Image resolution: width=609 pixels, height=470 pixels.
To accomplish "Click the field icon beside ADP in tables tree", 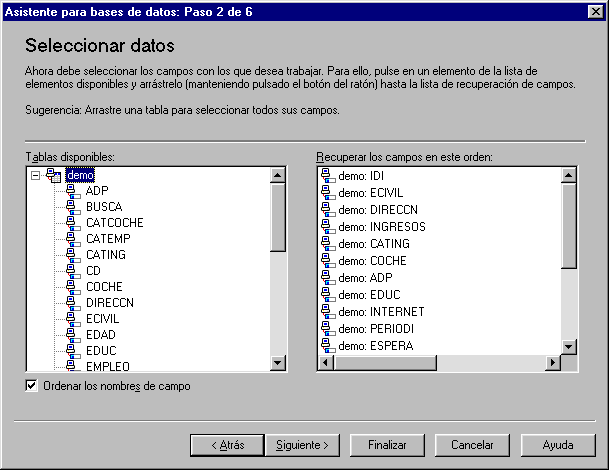I will [x=73, y=191].
